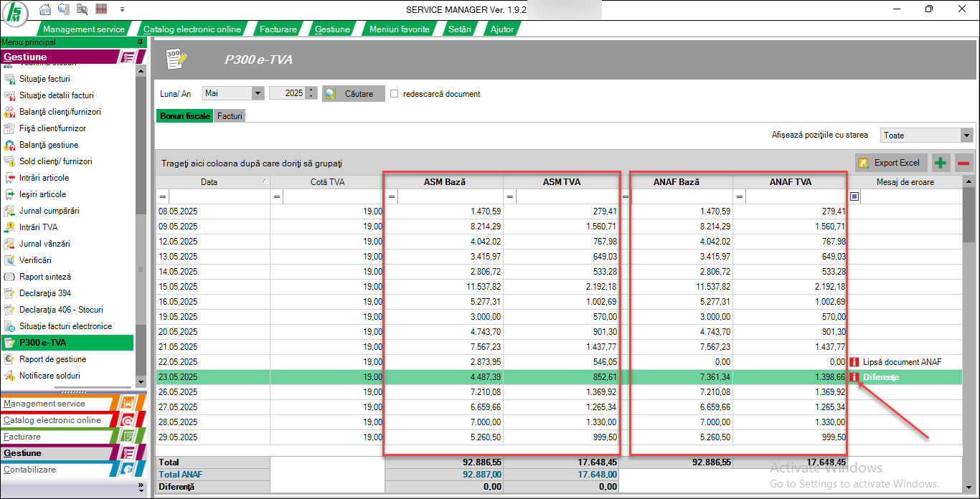980x499 pixels.
Task: Click the red minus collapse-all button
Action: point(963,163)
